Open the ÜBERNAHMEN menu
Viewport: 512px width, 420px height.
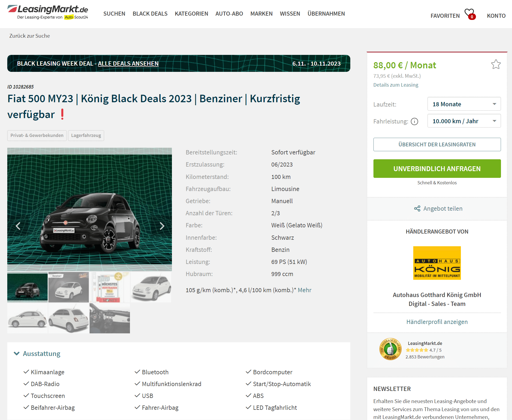(x=326, y=14)
